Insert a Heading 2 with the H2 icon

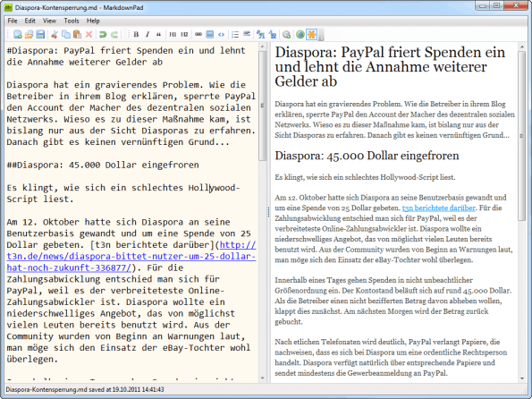coord(184,34)
